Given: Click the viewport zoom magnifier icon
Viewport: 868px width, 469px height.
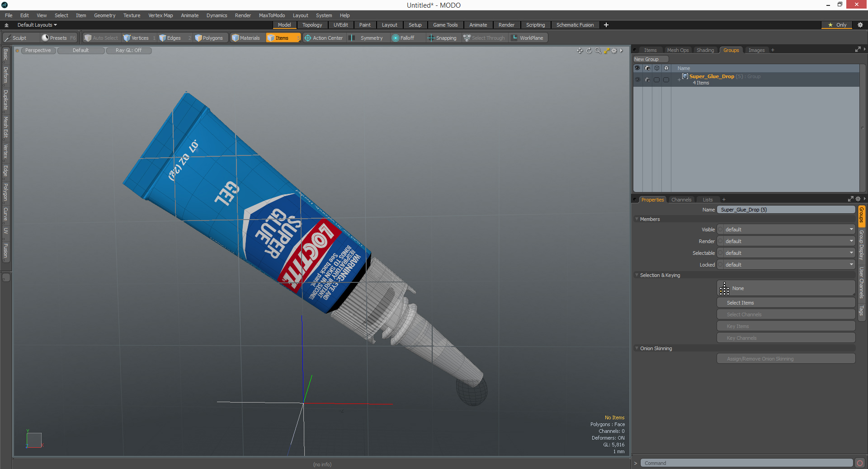Looking at the screenshot, I should click(598, 51).
